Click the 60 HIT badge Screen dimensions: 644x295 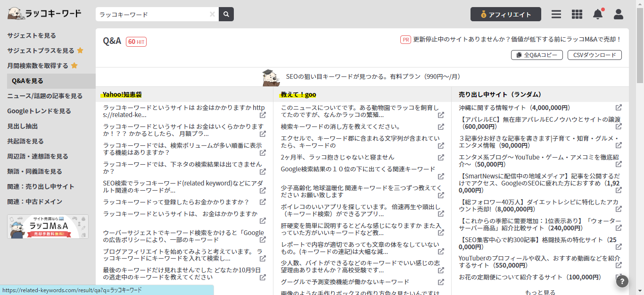tap(136, 42)
